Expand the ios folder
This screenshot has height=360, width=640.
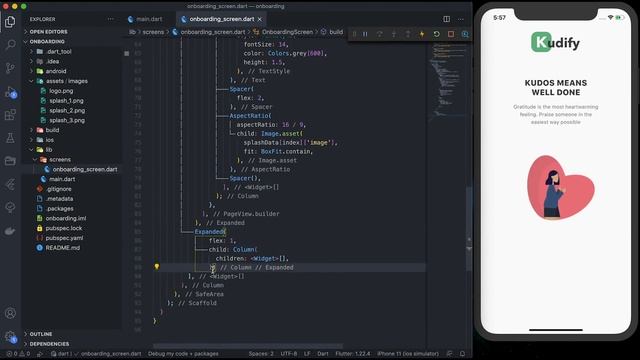pyautogui.click(x=49, y=140)
